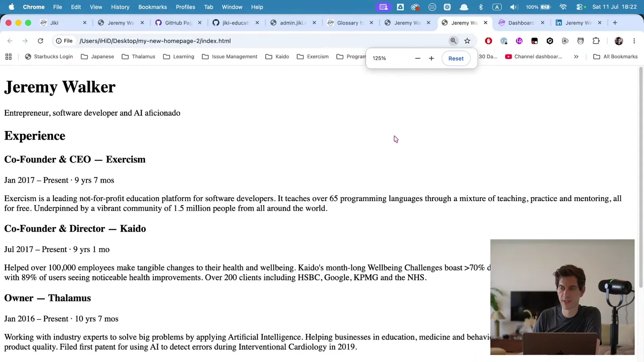Decrease zoom with the minus button
This screenshot has height=362, width=644.
418,58
